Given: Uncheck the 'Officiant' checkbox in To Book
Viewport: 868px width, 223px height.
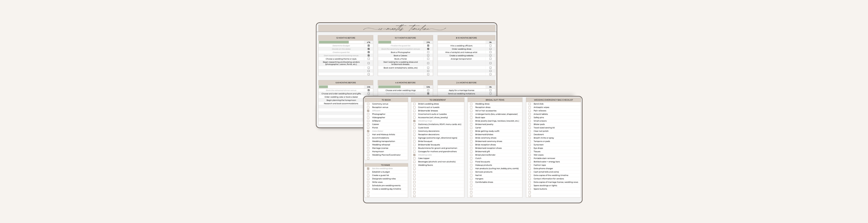Looking at the screenshot, I should coord(368,111).
